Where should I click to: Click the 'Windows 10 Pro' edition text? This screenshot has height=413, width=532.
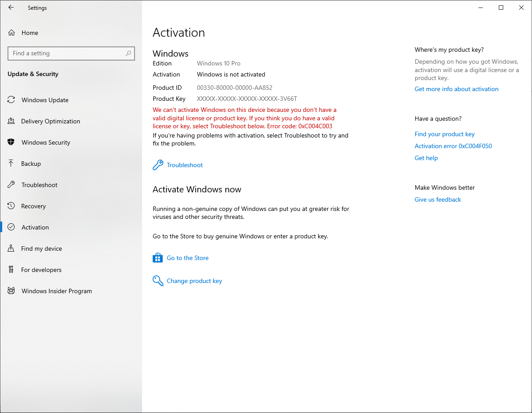pos(219,63)
